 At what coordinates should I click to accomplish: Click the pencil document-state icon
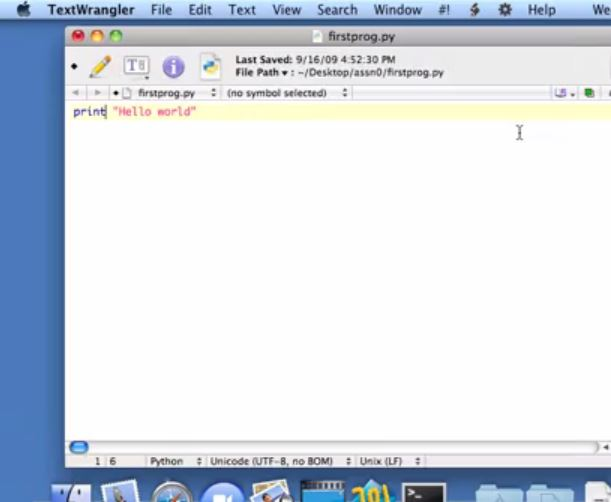(100, 67)
